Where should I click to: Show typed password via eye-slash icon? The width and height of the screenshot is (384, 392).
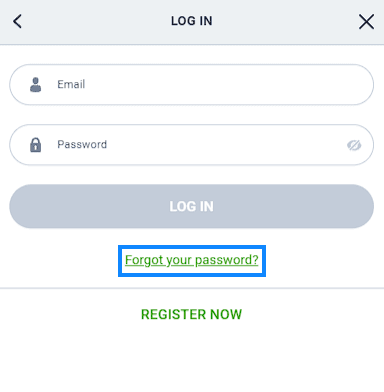coord(354,145)
